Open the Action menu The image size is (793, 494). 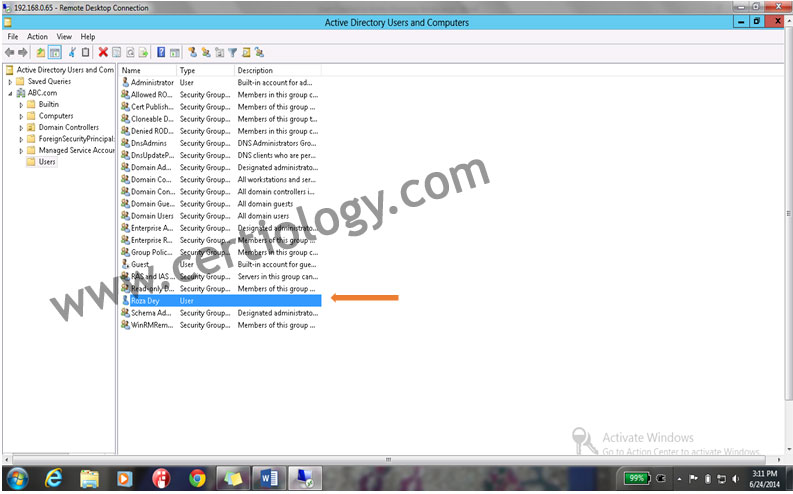point(37,37)
